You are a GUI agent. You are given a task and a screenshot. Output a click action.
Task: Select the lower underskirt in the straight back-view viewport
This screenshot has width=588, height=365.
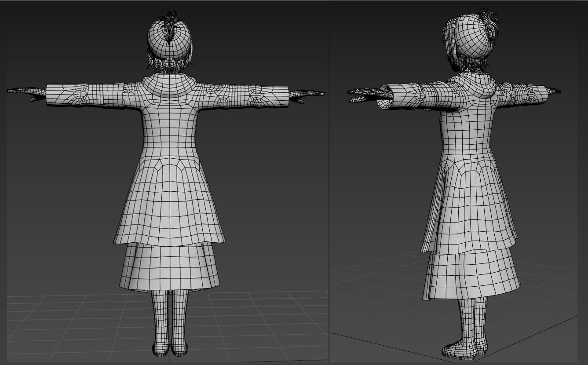(169, 266)
